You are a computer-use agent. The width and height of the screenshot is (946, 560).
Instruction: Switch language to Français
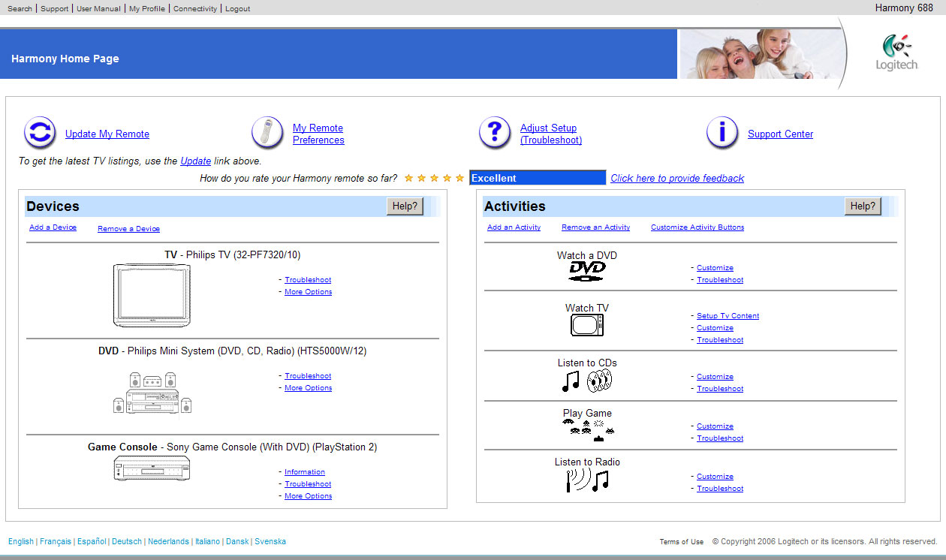pos(56,541)
